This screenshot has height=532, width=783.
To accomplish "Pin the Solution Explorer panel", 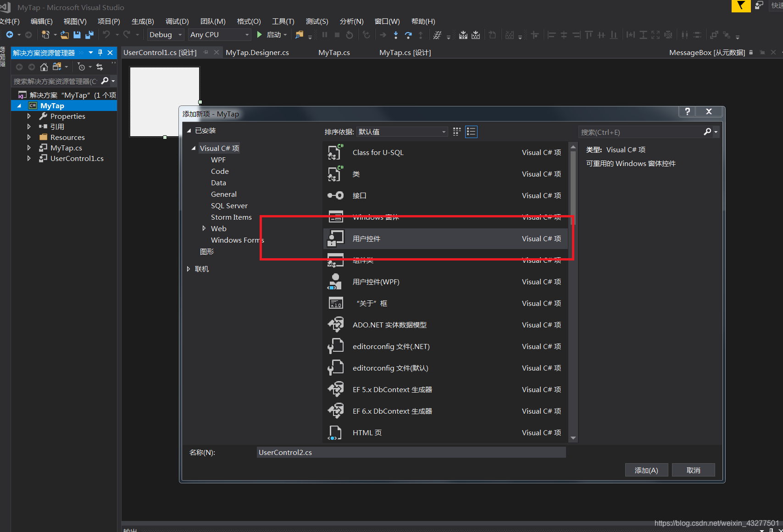I will pyautogui.click(x=100, y=53).
